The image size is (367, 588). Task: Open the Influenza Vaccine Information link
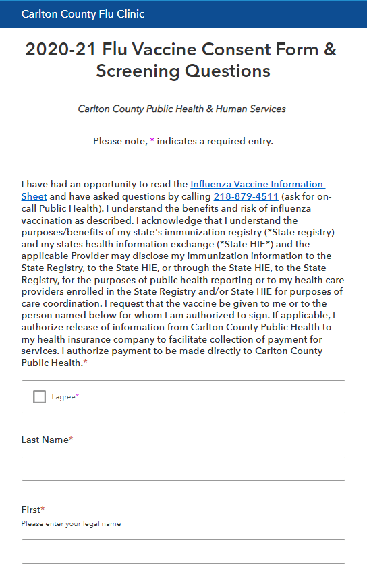pos(258,185)
